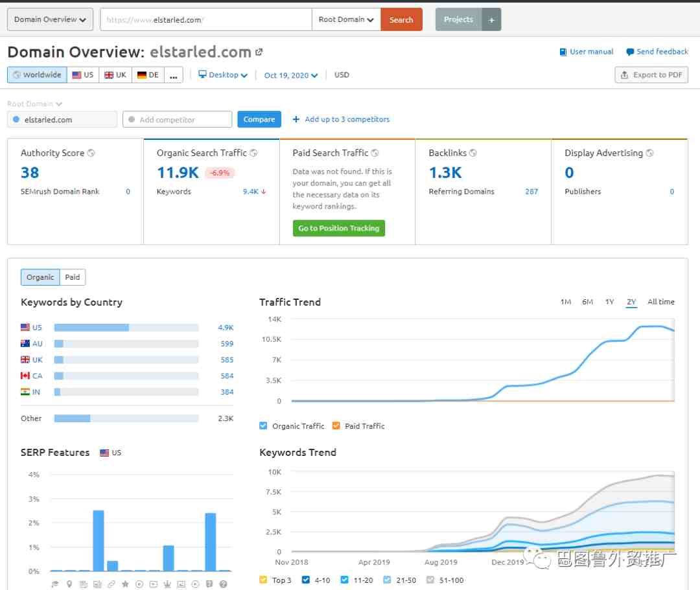Viewport: 700px width, 590px height.
Task: Click the site links chain SERP icon
Action: 111,584
